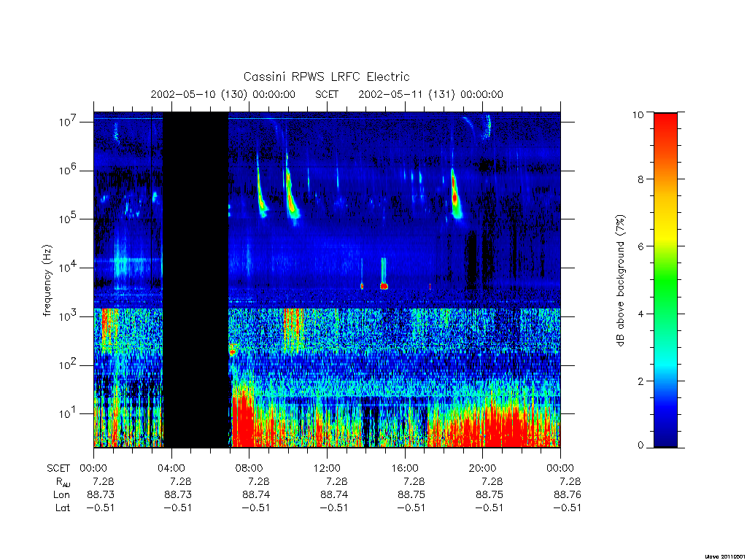Click the 10^4 frequency tick label
This screenshot has width=747, height=560.
coord(69,267)
